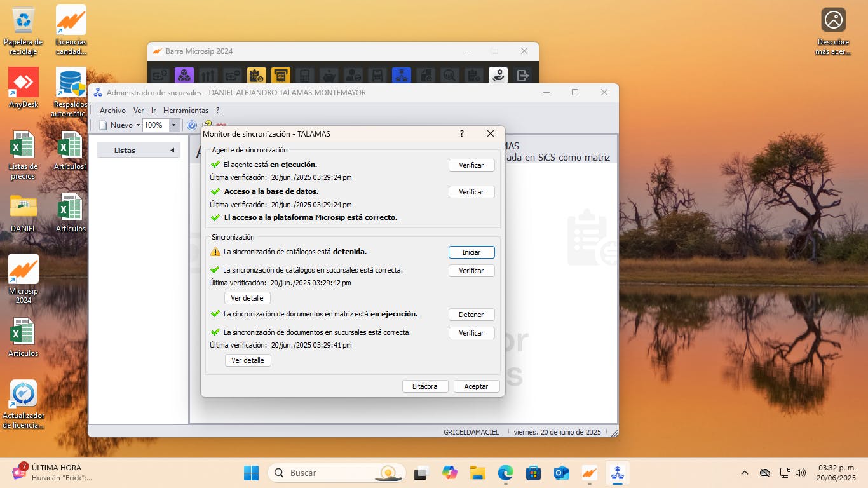The width and height of the screenshot is (868, 488).
Task: Click the status bar date viernes, 20 de junio
Action: (557, 432)
